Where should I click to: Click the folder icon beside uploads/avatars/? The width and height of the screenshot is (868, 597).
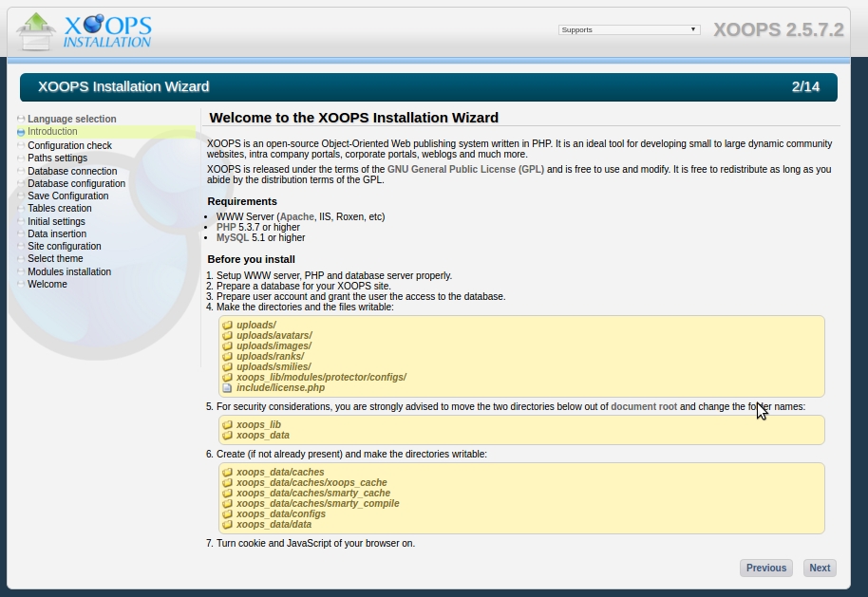pyautogui.click(x=227, y=336)
